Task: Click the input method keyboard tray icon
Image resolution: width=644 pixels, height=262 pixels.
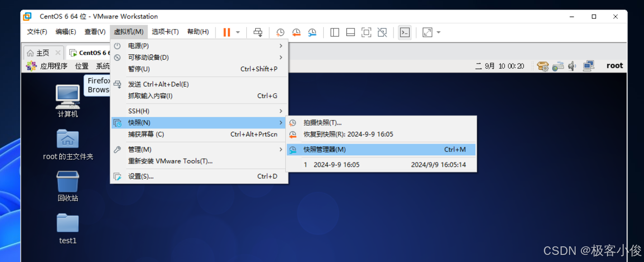Action: coord(558,66)
